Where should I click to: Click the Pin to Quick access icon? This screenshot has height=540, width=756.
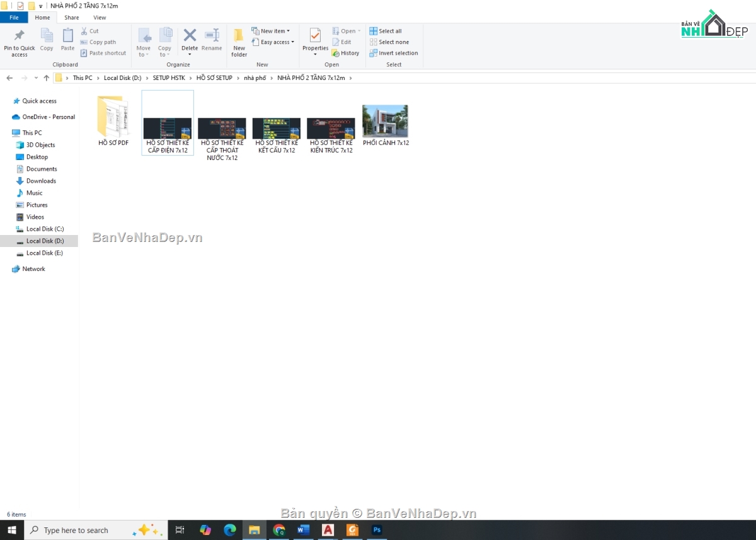point(20,36)
